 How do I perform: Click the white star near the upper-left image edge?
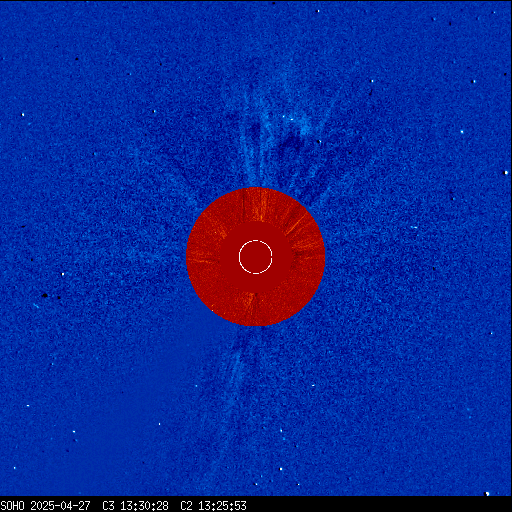(23, 115)
